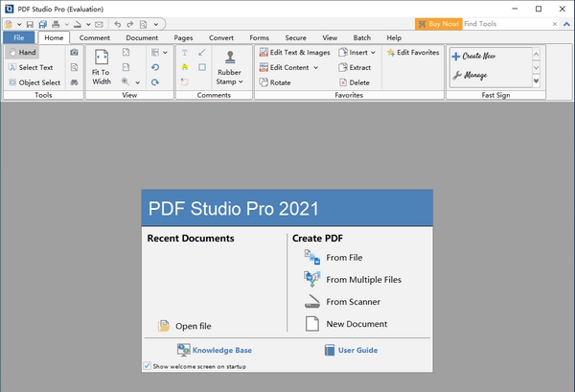This screenshot has height=392, width=575.
Task: Expand the page layout dropdown arrow
Action: tap(166, 53)
